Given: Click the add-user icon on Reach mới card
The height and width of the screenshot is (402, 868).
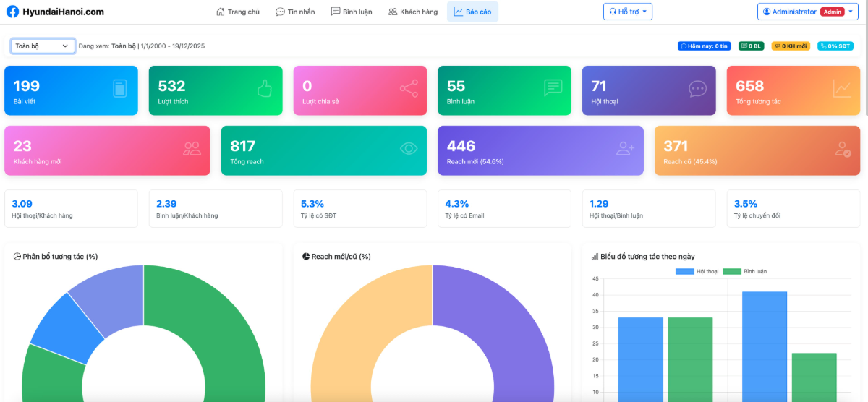Looking at the screenshot, I should click(x=625, y=149).
